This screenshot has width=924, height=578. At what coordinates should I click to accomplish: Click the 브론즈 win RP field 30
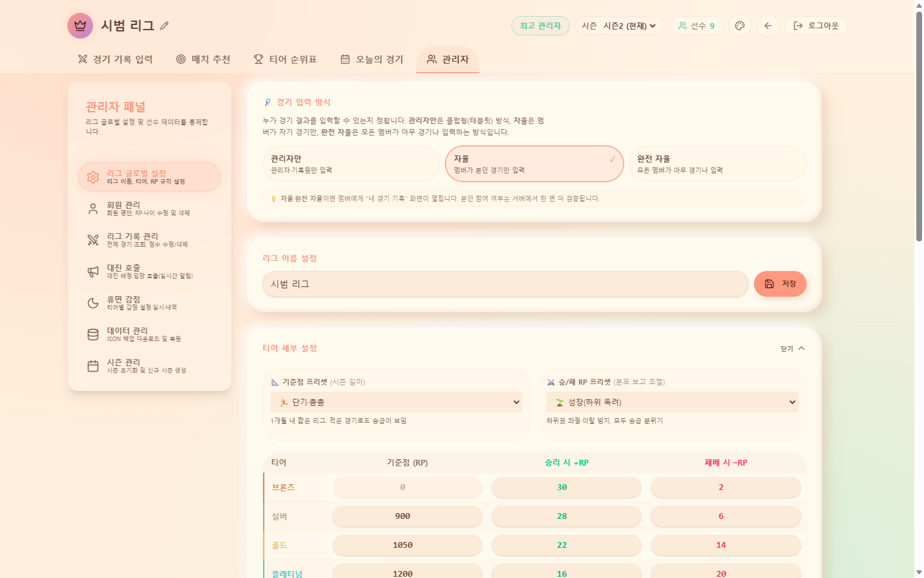567,487
